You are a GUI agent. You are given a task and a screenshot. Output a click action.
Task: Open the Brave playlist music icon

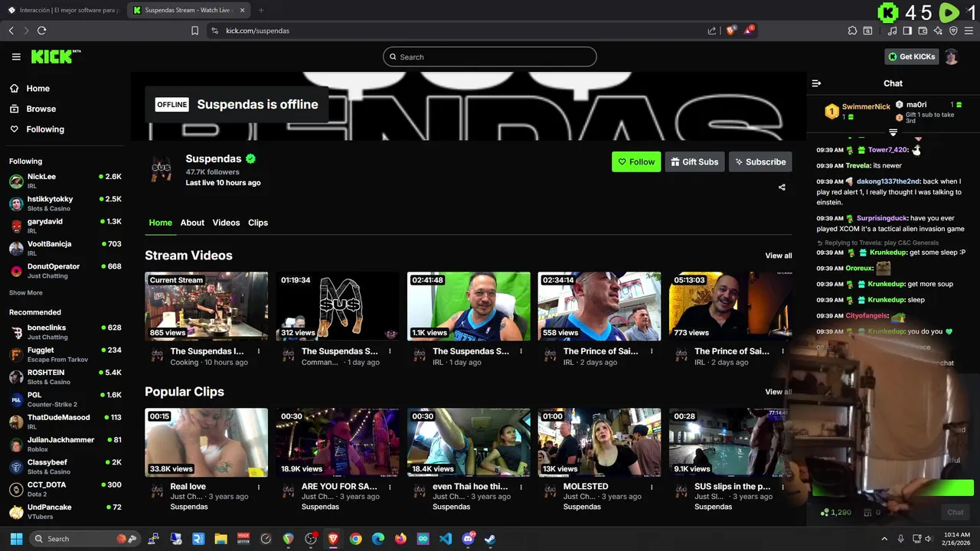[892, 31]
